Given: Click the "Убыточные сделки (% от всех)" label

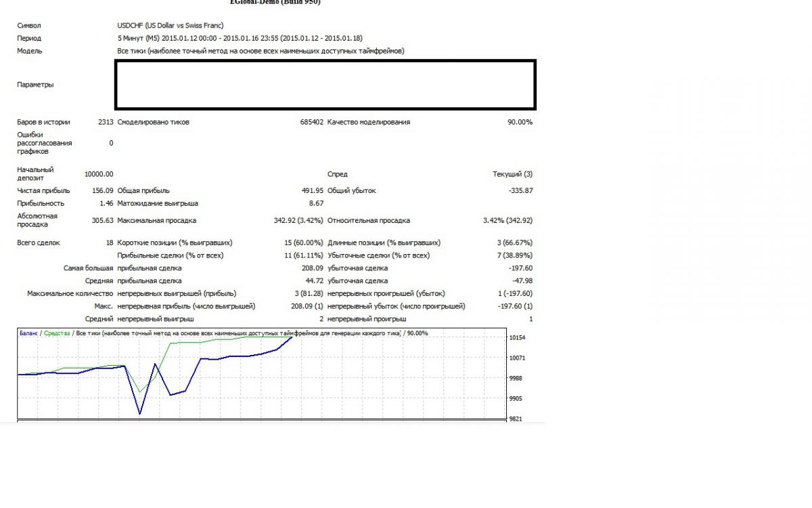Looking at the screenshot, I should 378,255.
